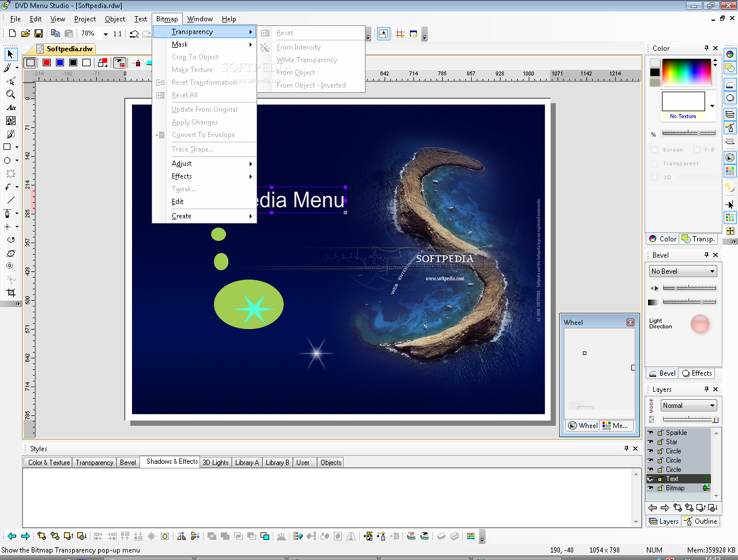Expand the Mask submenu

click(x=205, y=44)
